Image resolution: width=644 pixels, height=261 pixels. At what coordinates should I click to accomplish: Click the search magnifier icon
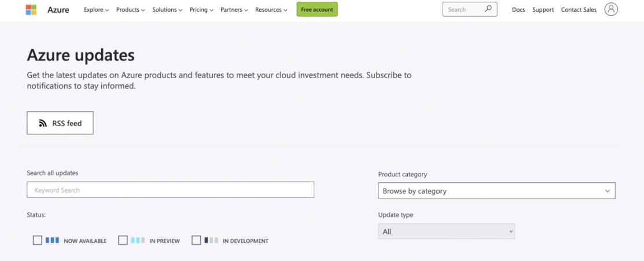488,9
